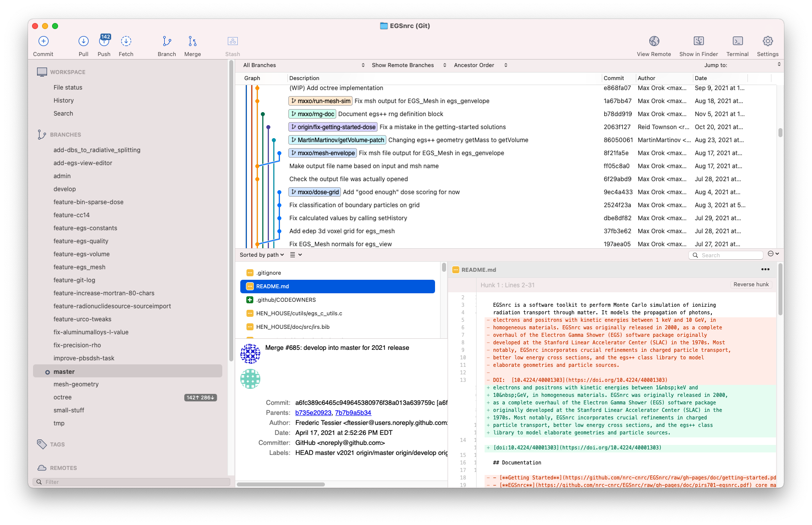This screenshot has height=525, width=812.
Task: Open the Ancestor Order dropdown
Action: pos(481,65)
